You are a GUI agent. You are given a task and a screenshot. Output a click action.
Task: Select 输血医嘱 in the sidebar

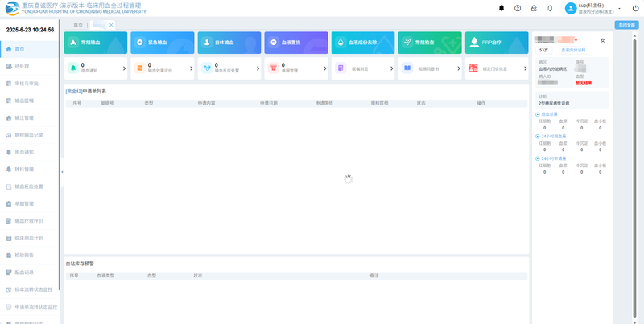tap(30, 100)
